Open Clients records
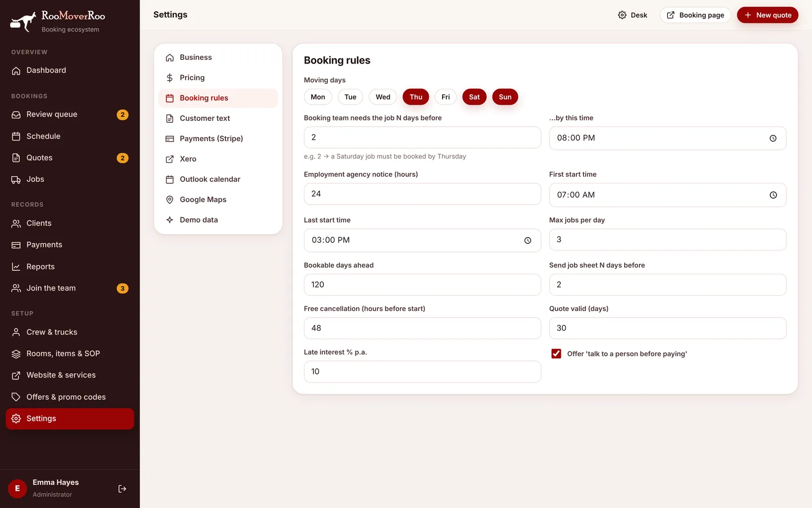Image resolution: width=812 pixels, height=508 pixels. click(x=70, y=223)
